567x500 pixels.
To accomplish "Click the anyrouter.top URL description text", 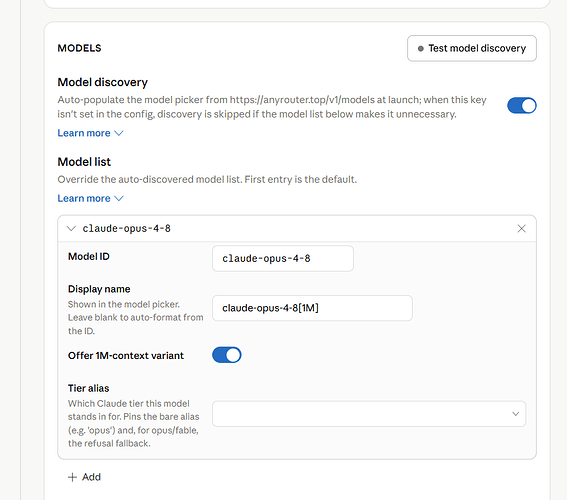I will pos(272,107).
